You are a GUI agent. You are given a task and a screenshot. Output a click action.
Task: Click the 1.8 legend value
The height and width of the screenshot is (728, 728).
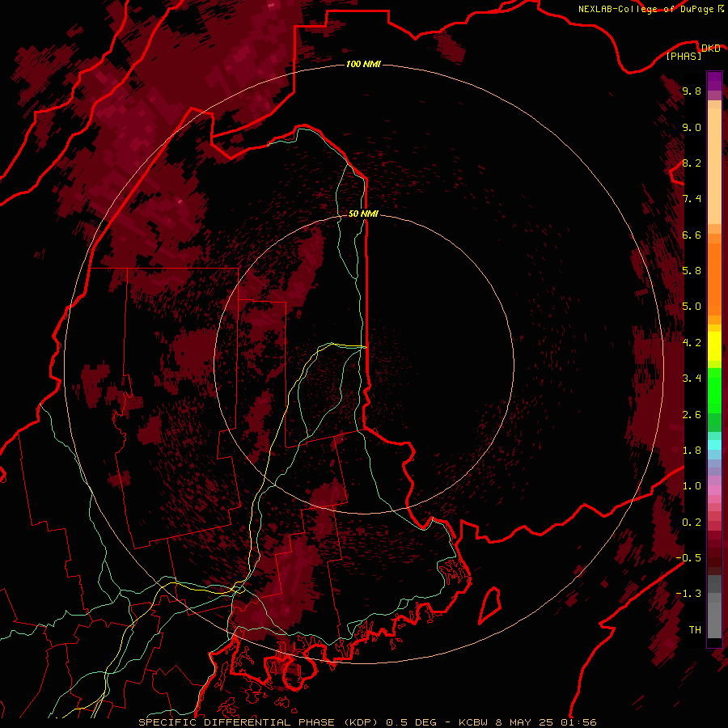[x=692, y=450]
